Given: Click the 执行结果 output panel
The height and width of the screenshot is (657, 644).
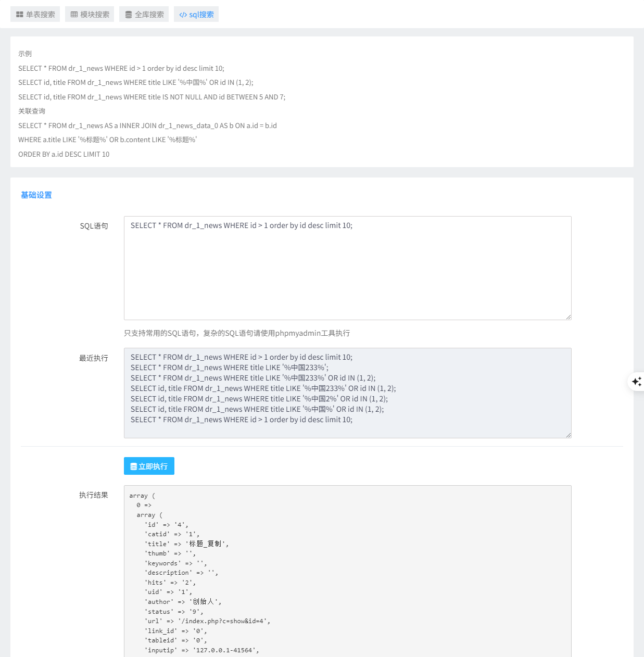Looking at the screenshot, I should point(348,571).
